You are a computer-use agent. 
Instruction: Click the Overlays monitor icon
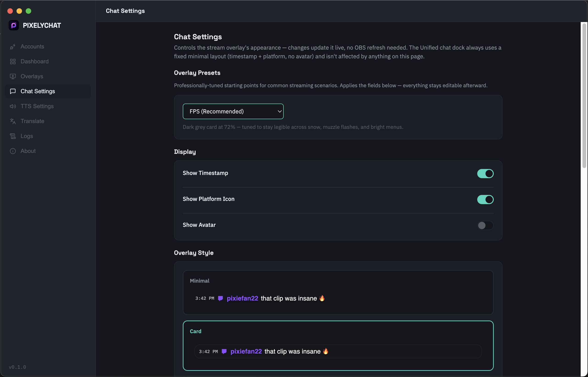pos(13,76)
